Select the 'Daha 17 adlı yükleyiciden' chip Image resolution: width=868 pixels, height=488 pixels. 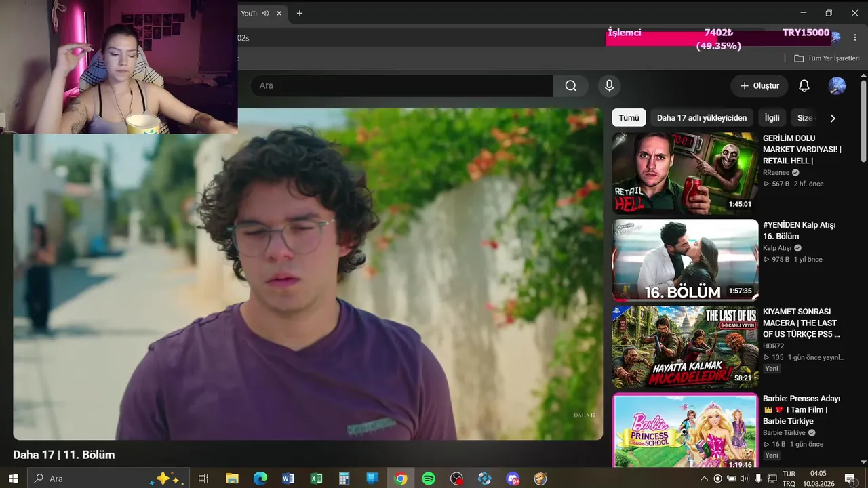click(x=702, y=118)
